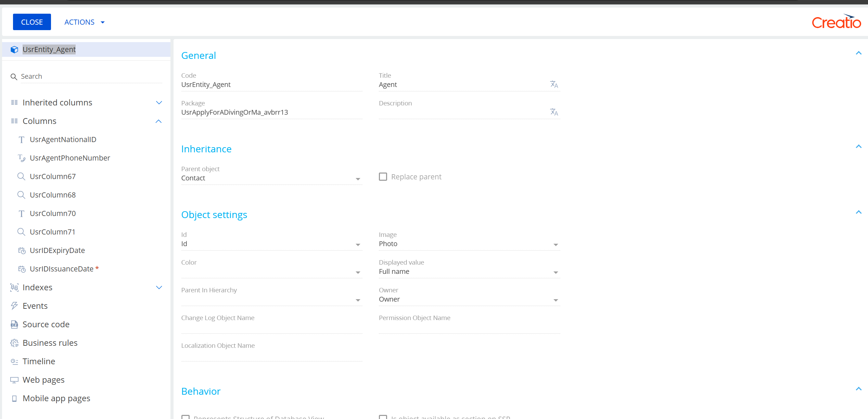The height and width of the screenshot is (419, 868).
Task: Click the Columns list icon
Action: coord(14,121)
